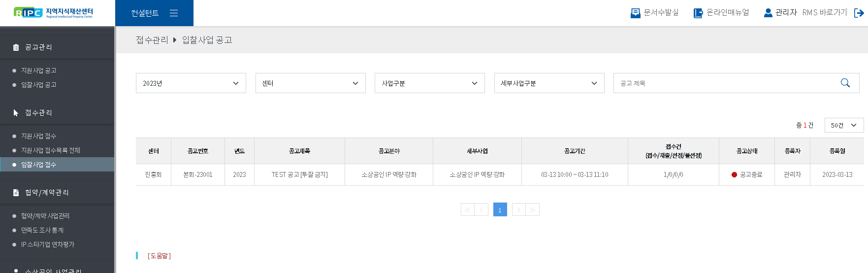The height and width of the screenshot is (273, 868).
Task: Change the 50건 page size dropdown
Action: click(843, 126)
